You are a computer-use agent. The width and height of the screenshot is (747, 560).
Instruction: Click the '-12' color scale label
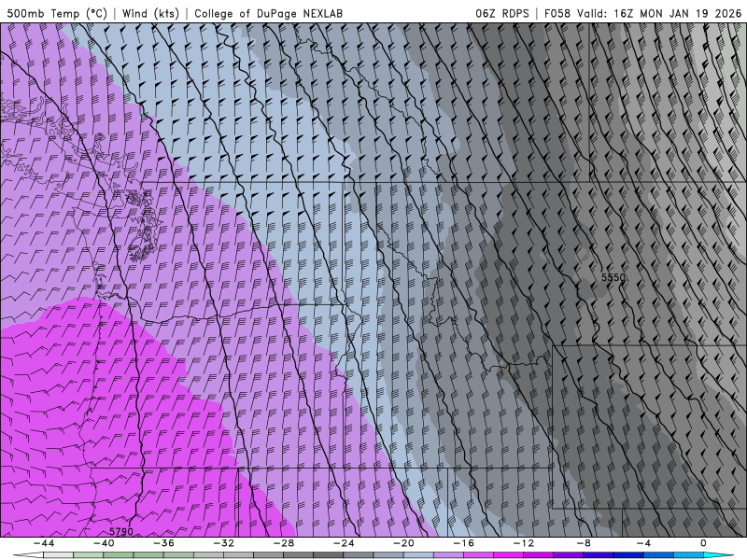click(524, 543)
